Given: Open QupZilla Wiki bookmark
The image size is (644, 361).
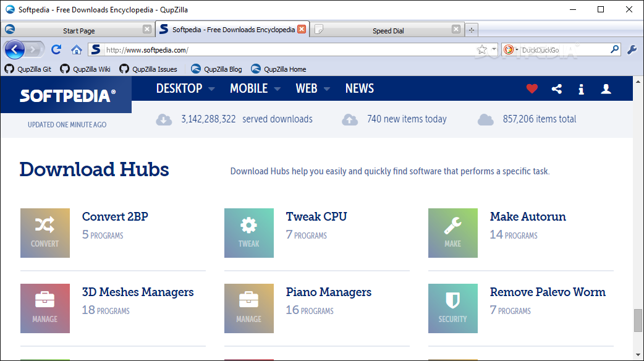Looking at the screenshot, I should click(85, 69).
